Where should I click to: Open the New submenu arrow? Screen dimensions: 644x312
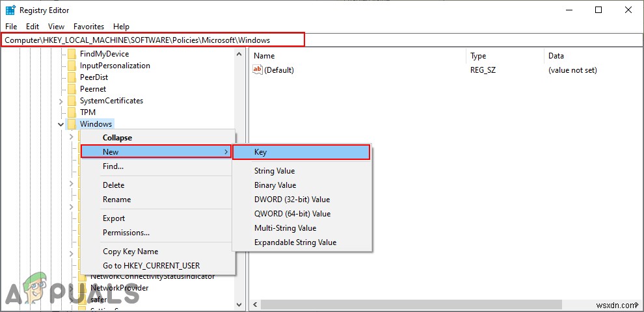pyautogui.click(x=226, y=152)
